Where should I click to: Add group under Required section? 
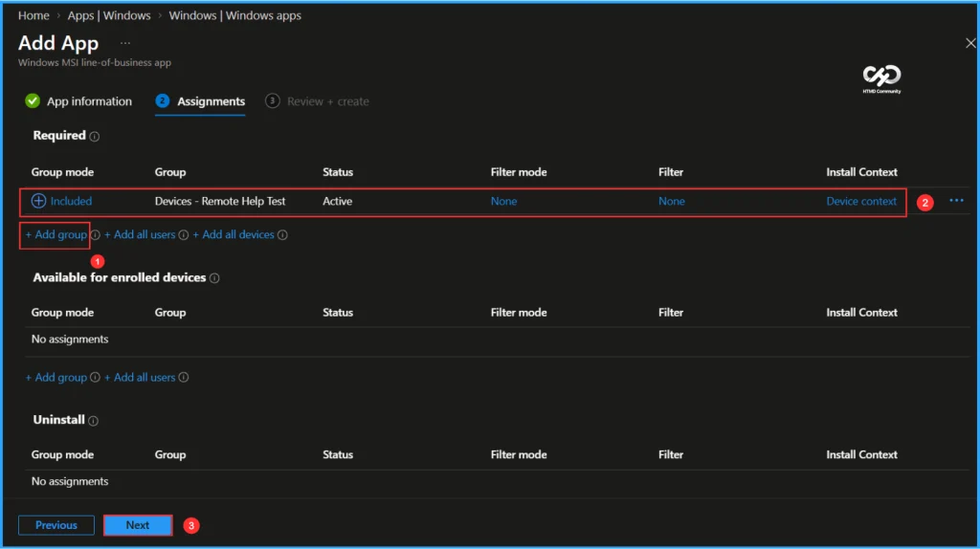56,235
